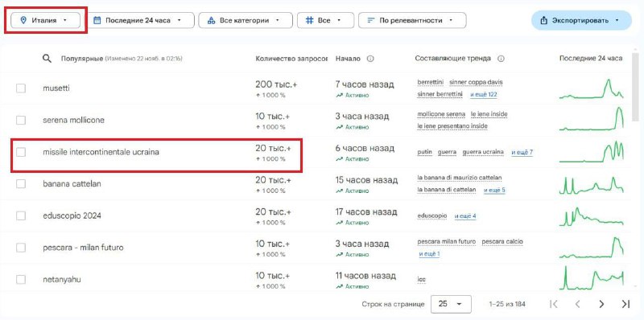The image size is (644, 320).
Task: Go to last page of results
Action: 625,304
